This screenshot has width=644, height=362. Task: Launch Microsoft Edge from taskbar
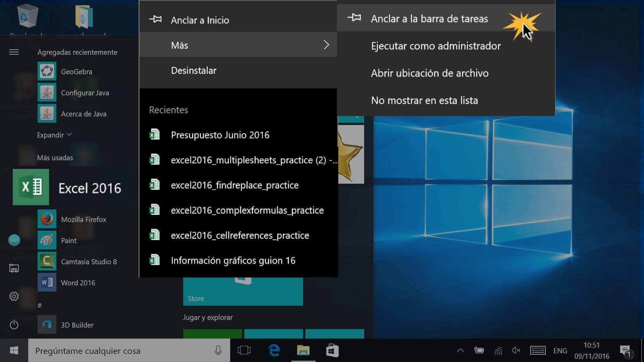pyautogui.click(x=274, y=351)
